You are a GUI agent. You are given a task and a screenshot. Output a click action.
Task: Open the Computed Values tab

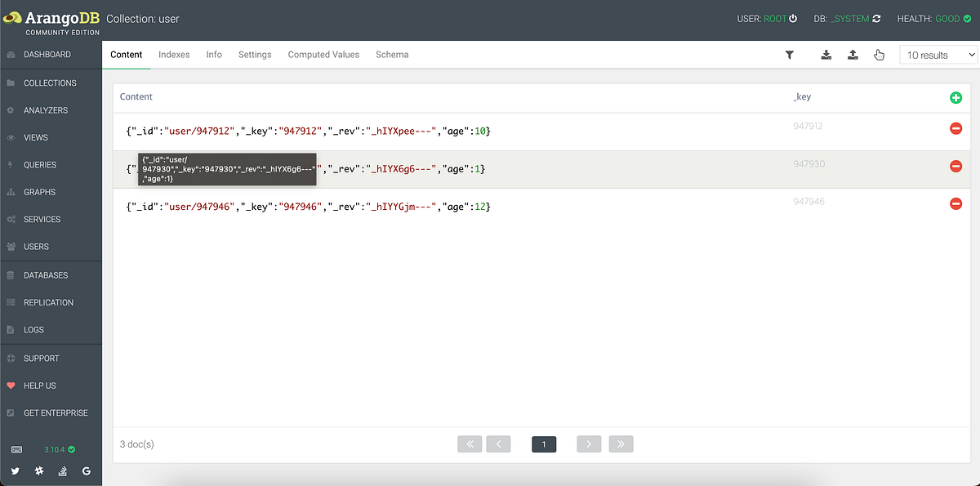point(323,55)
